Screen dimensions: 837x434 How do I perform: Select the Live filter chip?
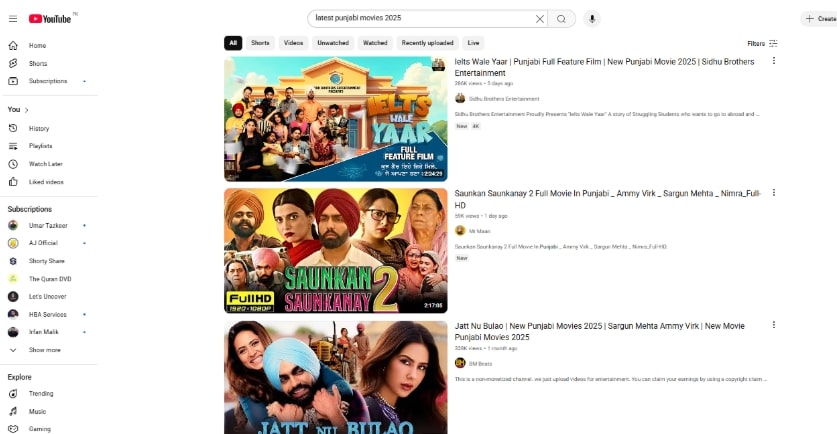click(473, 43)
